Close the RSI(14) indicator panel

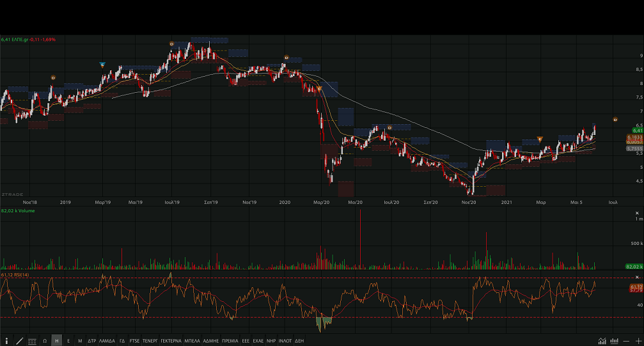point(637,276)
